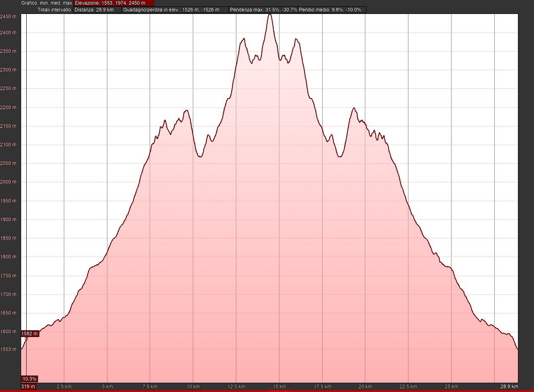Click Guadagno/perdita in elev. field
This screenshot has height=392, width=534.
click(175, 9)
